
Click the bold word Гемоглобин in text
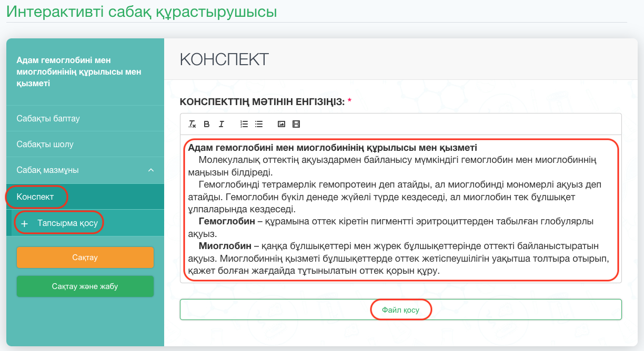pos(227,222)
